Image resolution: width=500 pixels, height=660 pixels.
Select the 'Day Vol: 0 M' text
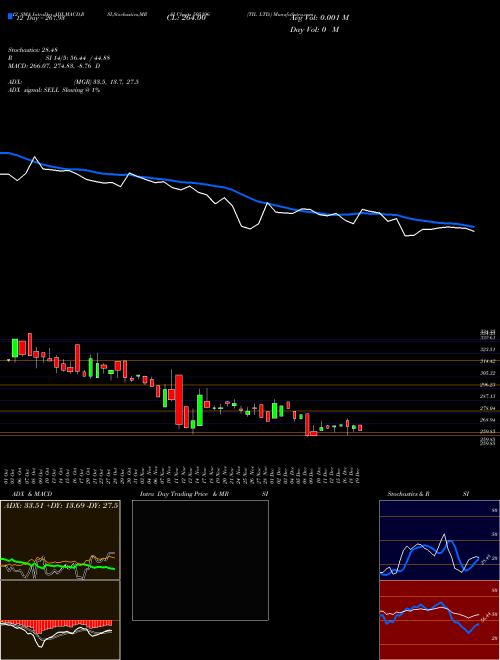coord(314,30)
